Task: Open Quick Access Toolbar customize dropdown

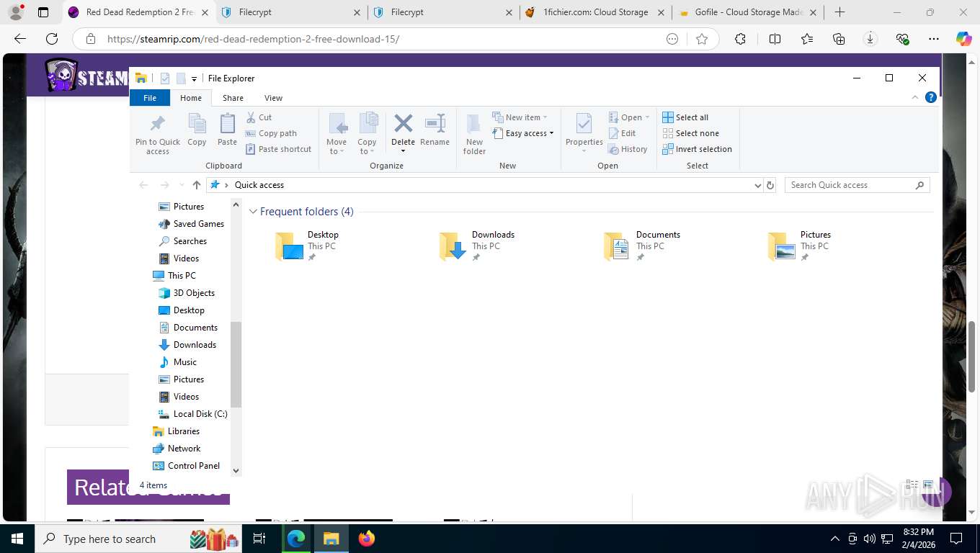Action: [195, 78]
